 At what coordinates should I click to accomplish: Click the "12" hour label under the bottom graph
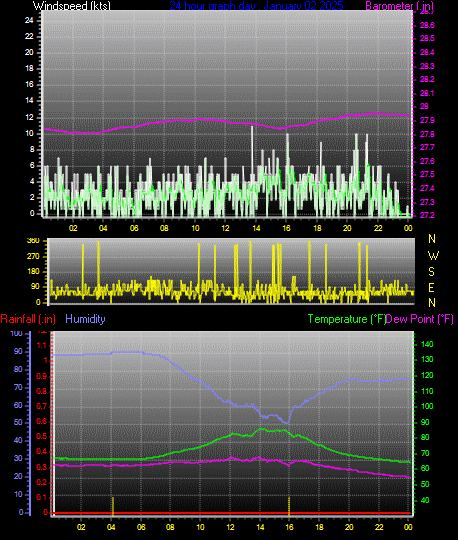230,527
